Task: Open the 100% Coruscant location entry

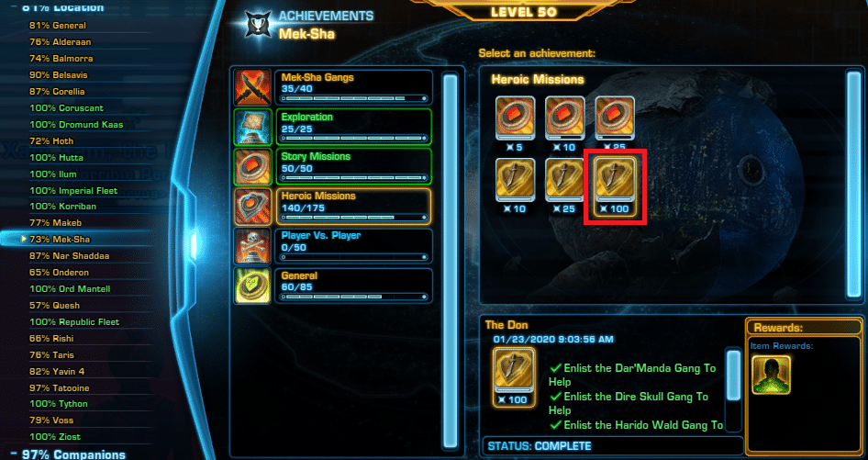Action: (66, 107)
